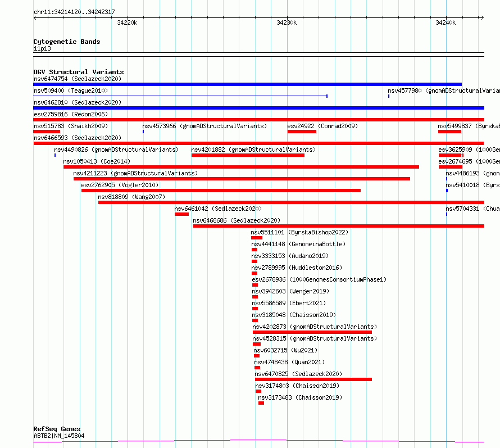The image size is (500, 448).
Task: Open esv2678936 (1000GenomesConsortiumPhase1) label
Action: [319, 279]
